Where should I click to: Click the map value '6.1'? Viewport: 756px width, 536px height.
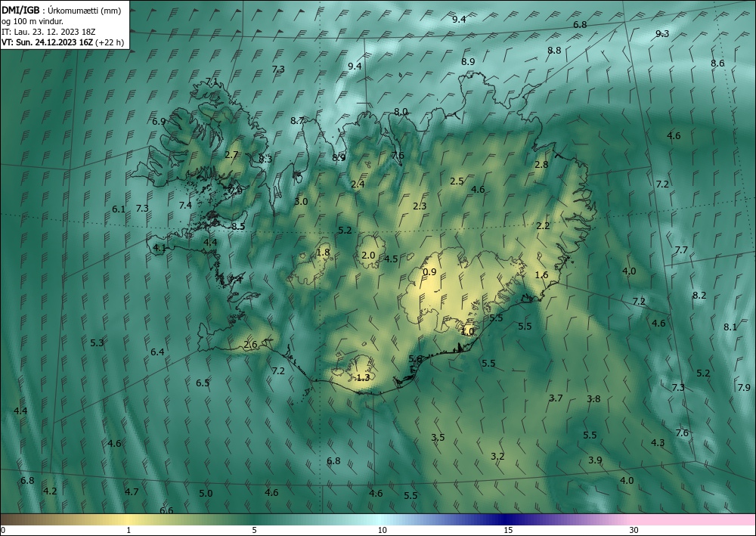coord(119,209)
